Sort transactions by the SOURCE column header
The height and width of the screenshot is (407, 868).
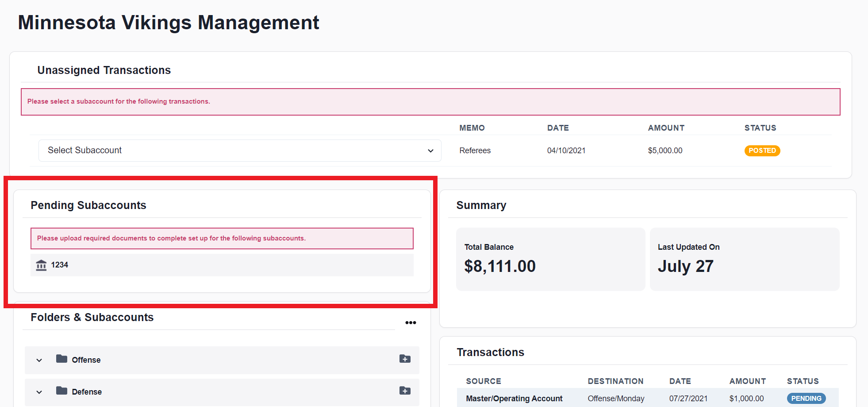[x=483, y=381]
